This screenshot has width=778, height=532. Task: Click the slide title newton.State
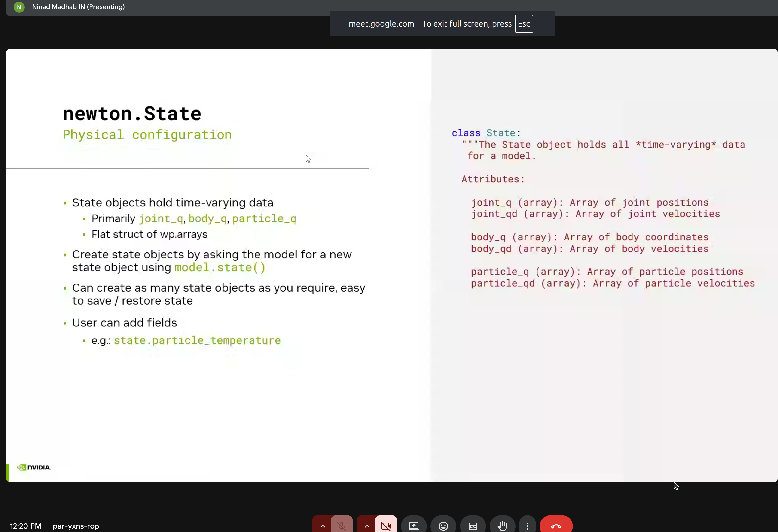point(132,113)
